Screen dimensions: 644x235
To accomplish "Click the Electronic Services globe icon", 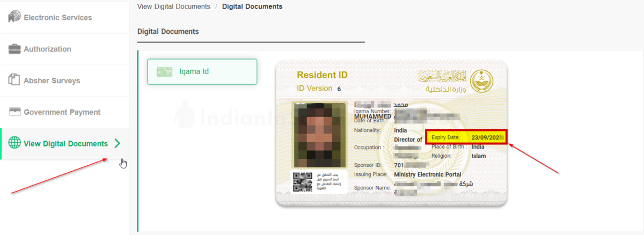I will [14, 17].
